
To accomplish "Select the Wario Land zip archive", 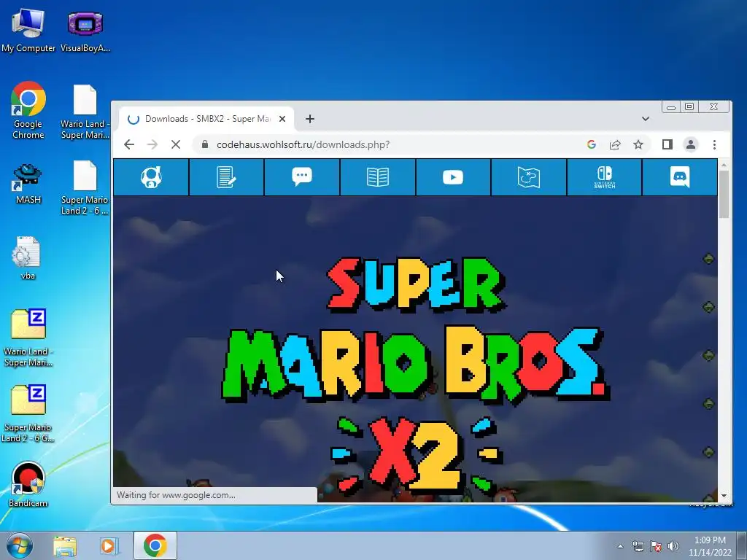I will click(28, 338).
